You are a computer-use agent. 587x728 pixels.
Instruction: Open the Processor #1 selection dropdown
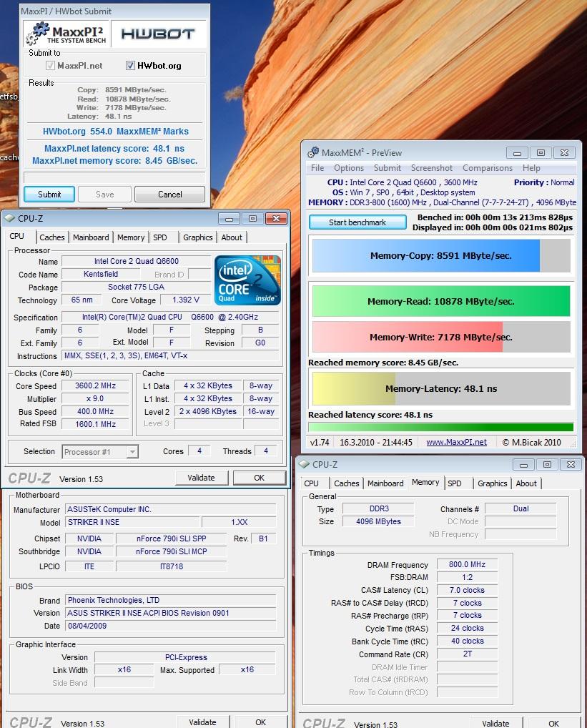point(132,451)
